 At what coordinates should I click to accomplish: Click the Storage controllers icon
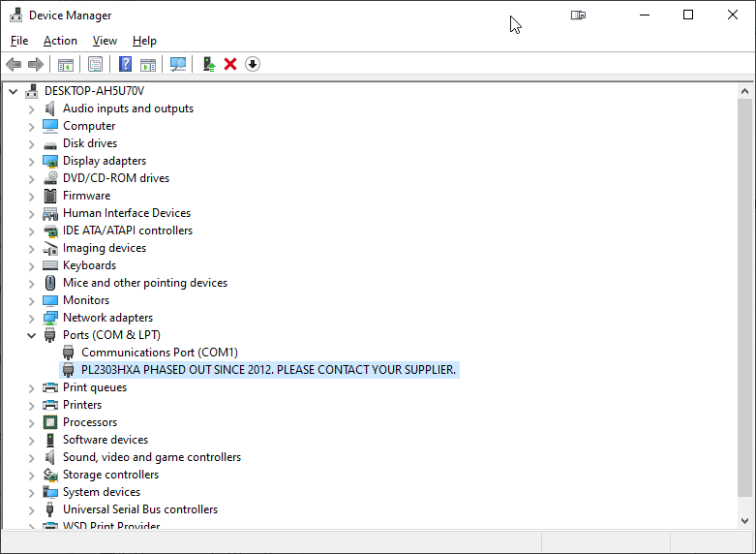(x=50, y=475)
